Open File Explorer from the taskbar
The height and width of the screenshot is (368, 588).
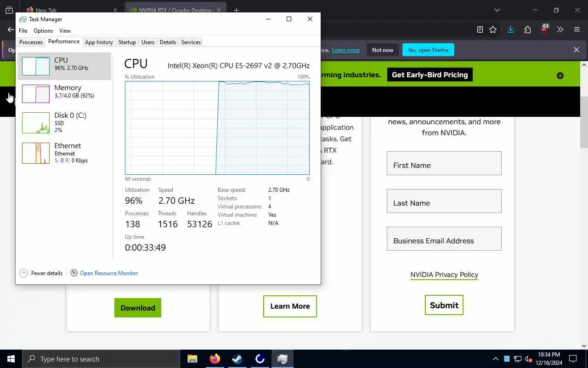[x=192, y=359]
